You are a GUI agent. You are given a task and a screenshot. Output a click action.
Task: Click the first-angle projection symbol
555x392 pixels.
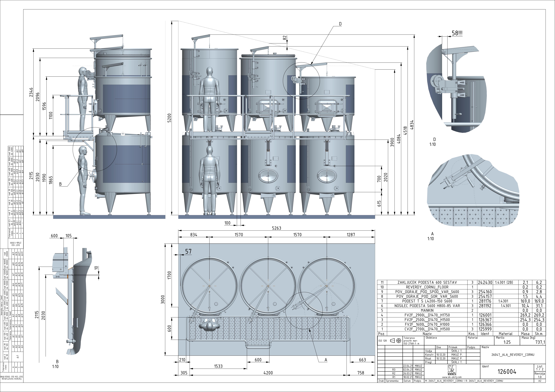pos(396,341)
